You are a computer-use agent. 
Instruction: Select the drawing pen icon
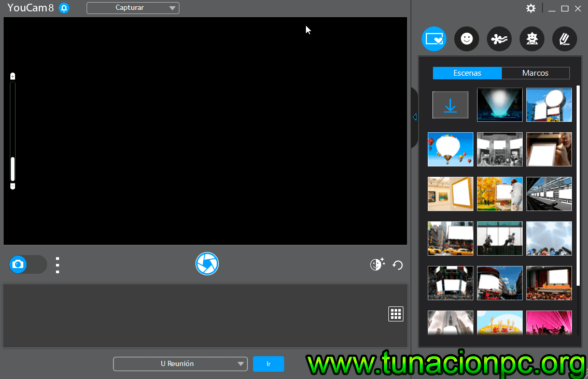[564, 39]
